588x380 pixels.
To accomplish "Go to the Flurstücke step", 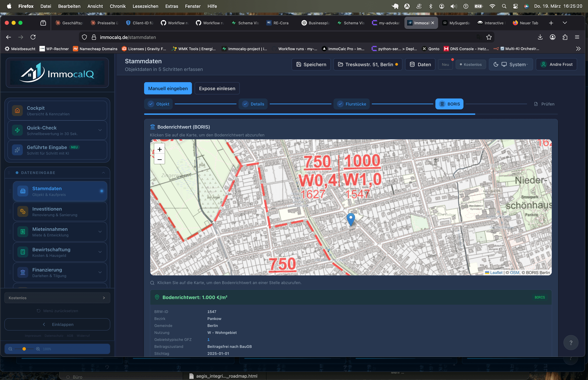I will pos(351,104).
